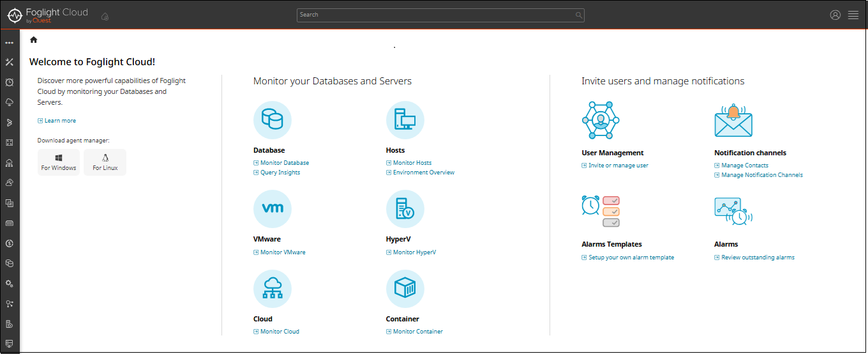Download agent manager For Windows
Screen dimensions: 868x354
pos(59,162)
